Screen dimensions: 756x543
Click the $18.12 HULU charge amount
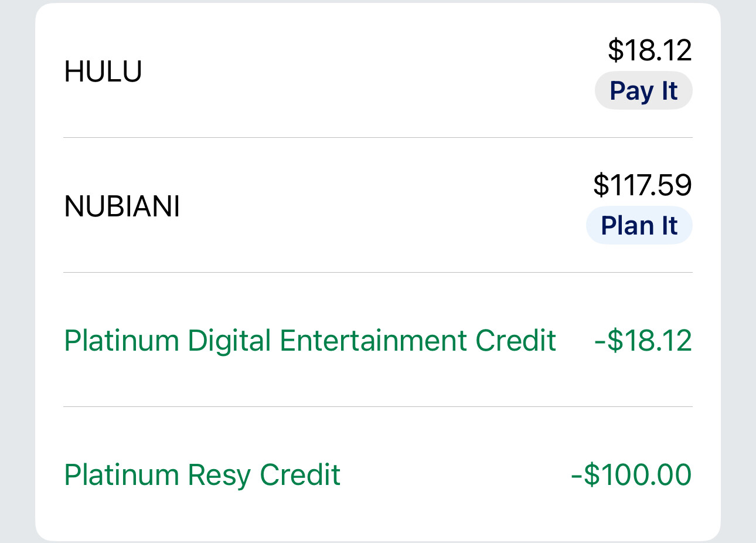pyautogui.click(x=649, y=50)
